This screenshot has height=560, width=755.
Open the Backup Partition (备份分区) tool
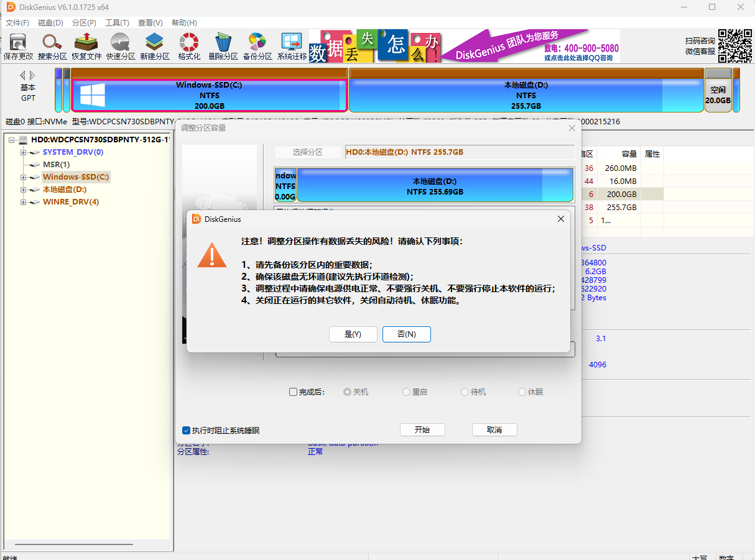pyautogui.click(x=257, y=47)
